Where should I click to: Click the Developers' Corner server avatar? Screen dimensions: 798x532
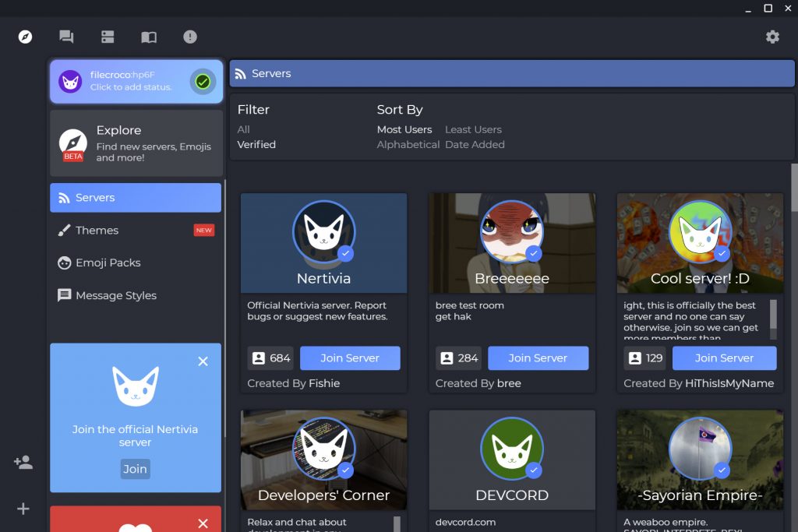click(x=323, y=449)
